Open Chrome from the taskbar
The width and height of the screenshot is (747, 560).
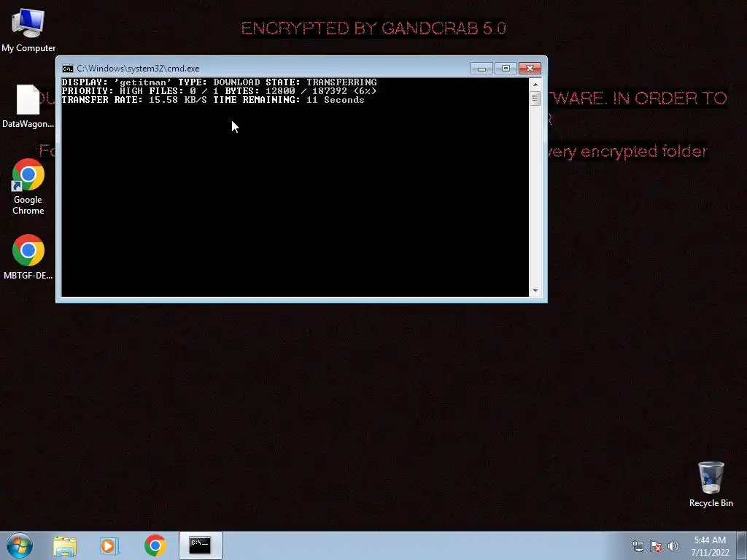coord(155,545)
